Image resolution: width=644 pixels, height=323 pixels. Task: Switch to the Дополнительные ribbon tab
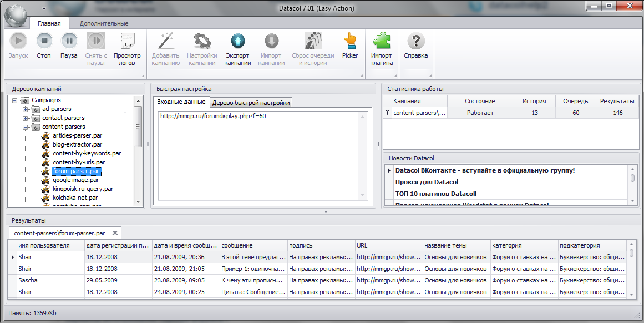click(104, 23)
